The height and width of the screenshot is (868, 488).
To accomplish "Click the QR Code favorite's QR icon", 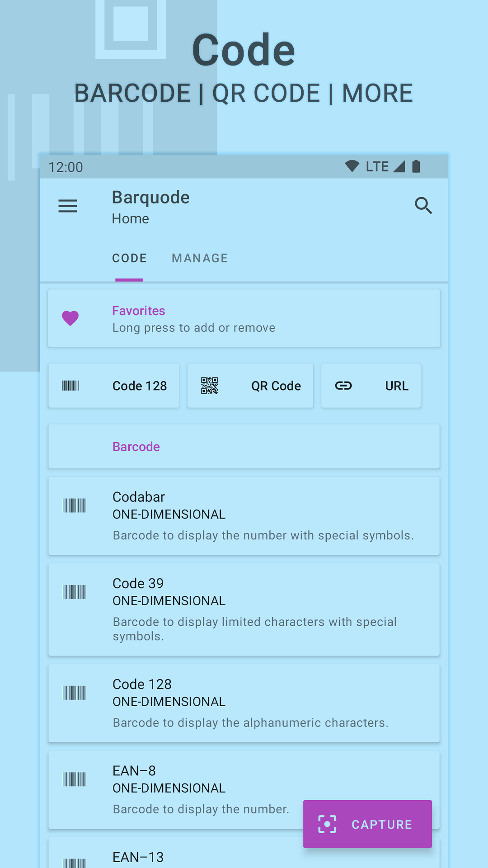I will pos(210,386).
